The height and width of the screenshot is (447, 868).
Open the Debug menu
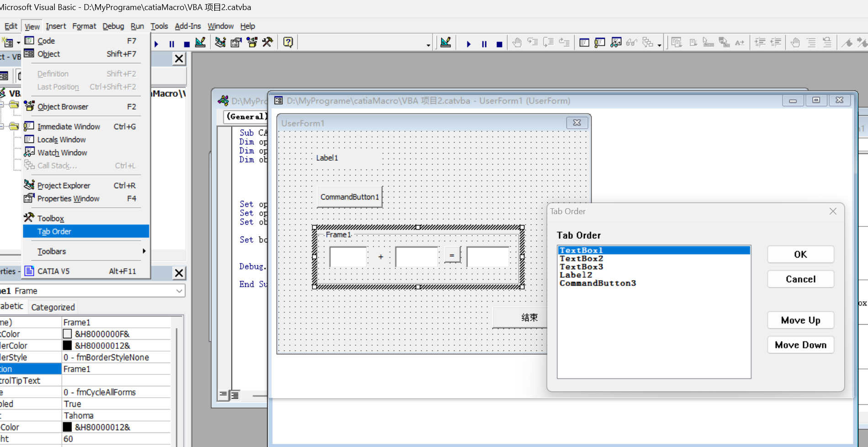tap(113, 26)
